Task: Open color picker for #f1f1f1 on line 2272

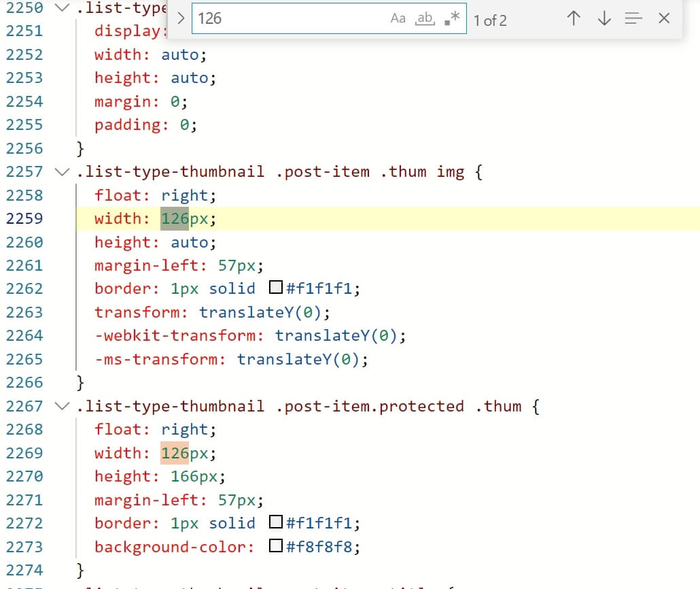Action: tap(276, 522)
